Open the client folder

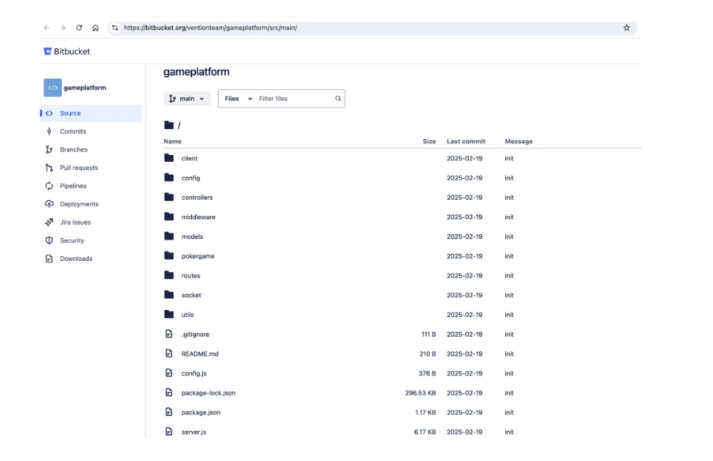tap(189, 159)
